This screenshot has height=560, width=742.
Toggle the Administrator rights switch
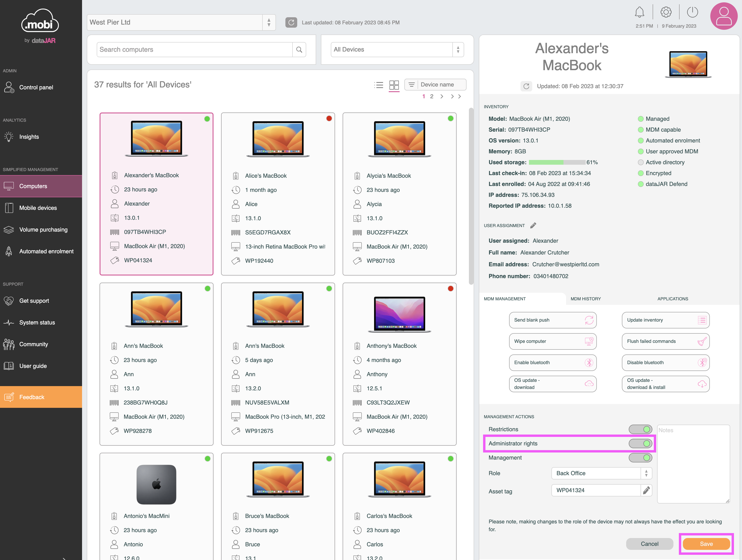pyautogui.click(x=640, y=443)
